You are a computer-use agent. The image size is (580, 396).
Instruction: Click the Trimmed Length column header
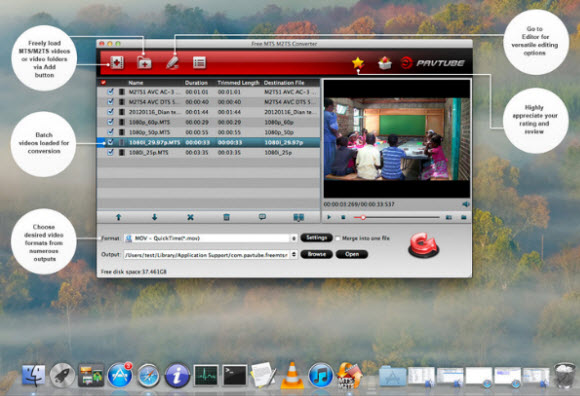coord(238,83)
